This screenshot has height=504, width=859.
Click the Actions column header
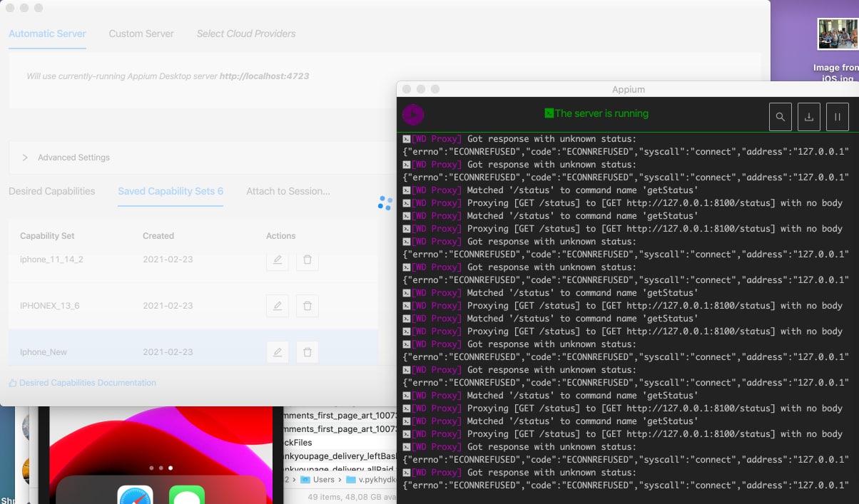click(281, 236)
